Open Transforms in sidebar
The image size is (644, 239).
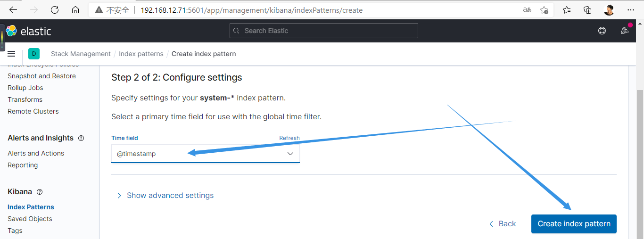pyautogui.click(x=25, y=99)
